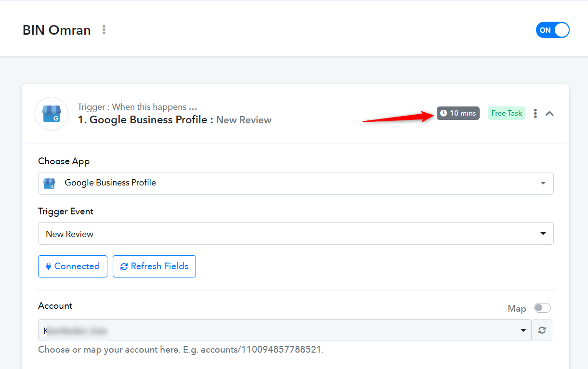Viewport: 588px width, 369px height.
Task: Click the BIN Omran workflow title
Action: [57, 30]
